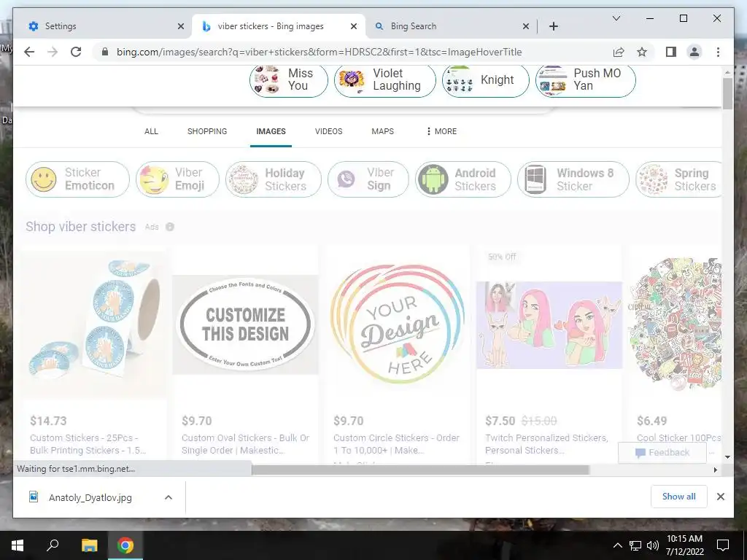Open the Chrome side panel
Screen dimensions: 747x560
click(x=671, y=52)
